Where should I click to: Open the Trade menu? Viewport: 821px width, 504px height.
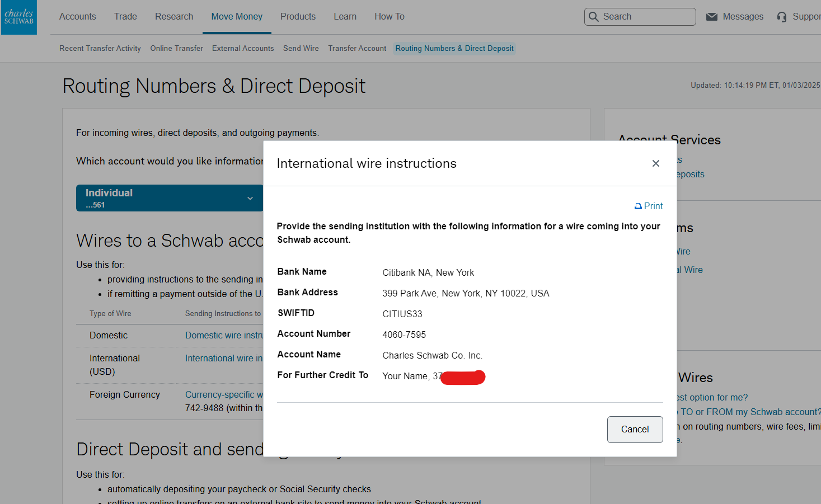[125, 17]
